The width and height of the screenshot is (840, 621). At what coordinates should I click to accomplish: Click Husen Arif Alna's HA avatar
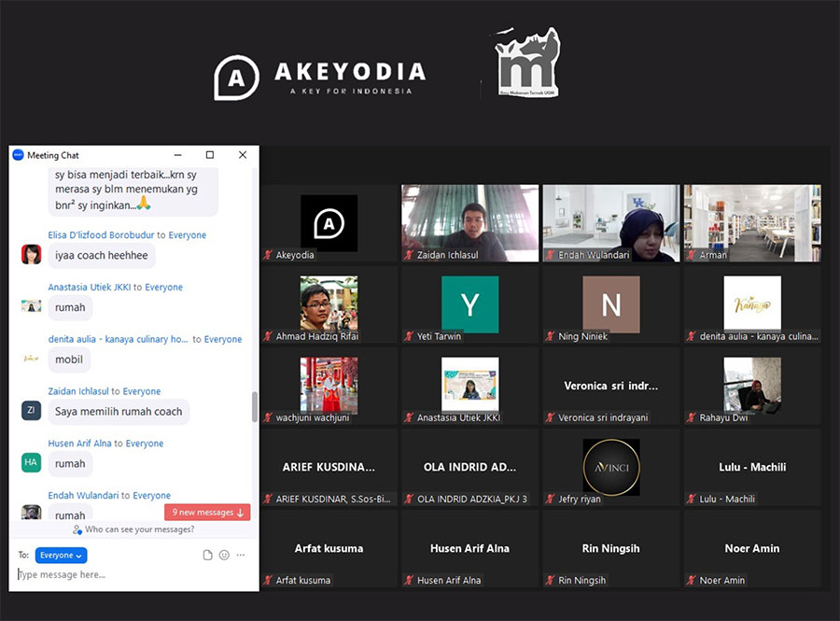(31, 462)
